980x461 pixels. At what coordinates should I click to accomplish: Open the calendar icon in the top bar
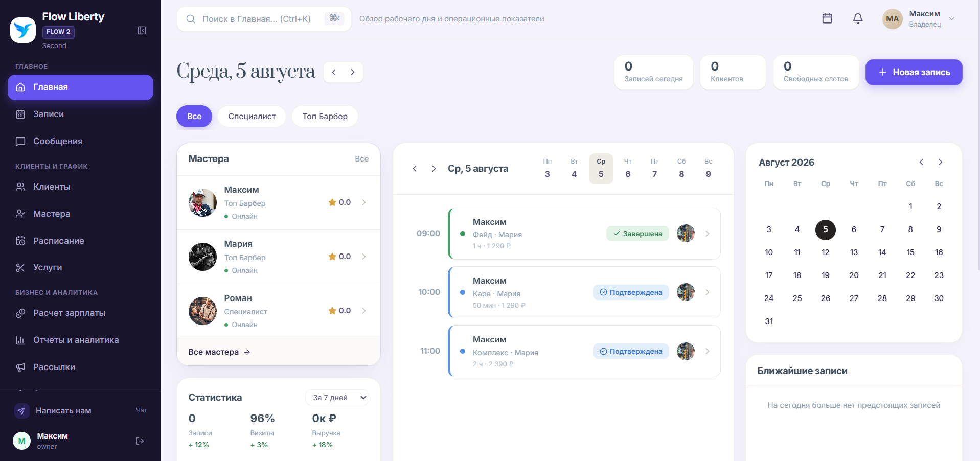(x=827, y=18)
